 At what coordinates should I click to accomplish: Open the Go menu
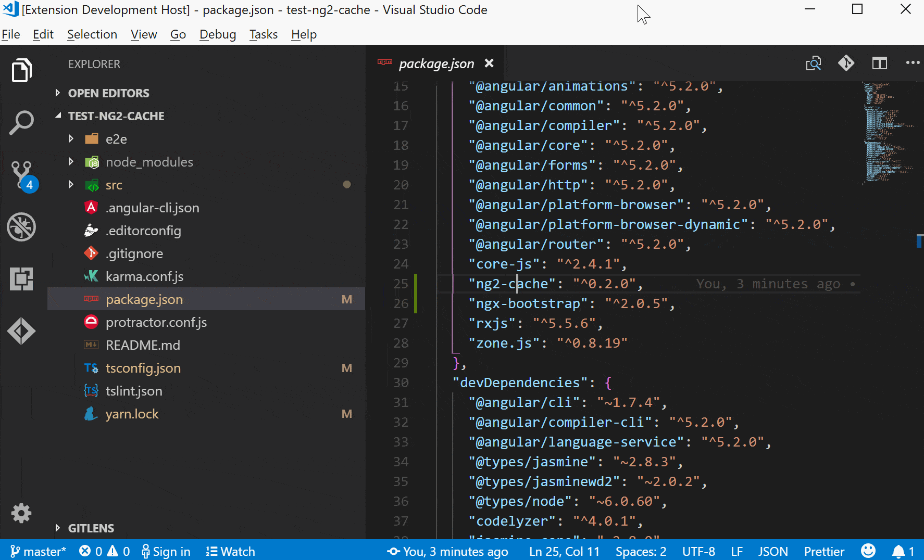178,34
